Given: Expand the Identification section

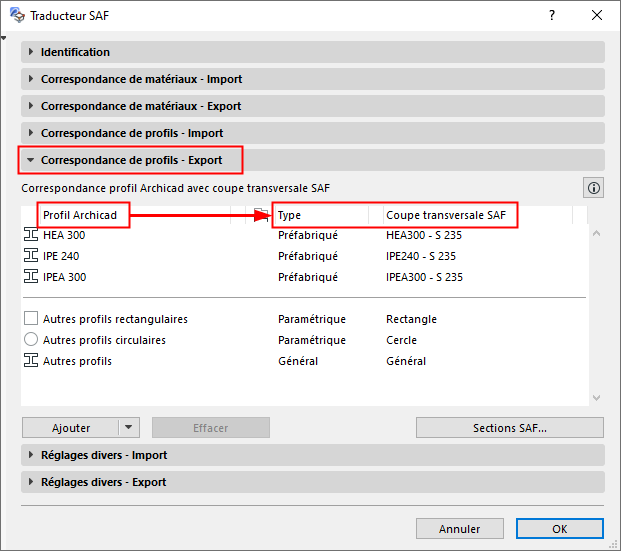Looking at the screenshot, I should [75, 52].
